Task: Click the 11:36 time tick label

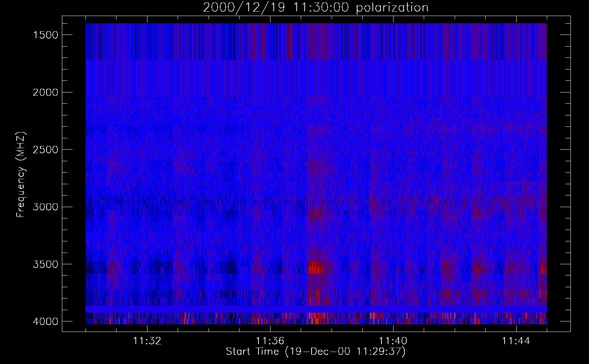Action: (270, 341)
